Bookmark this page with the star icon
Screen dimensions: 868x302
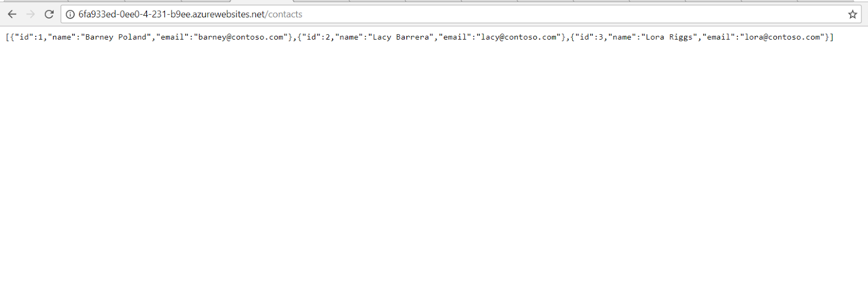pos(852,15)
